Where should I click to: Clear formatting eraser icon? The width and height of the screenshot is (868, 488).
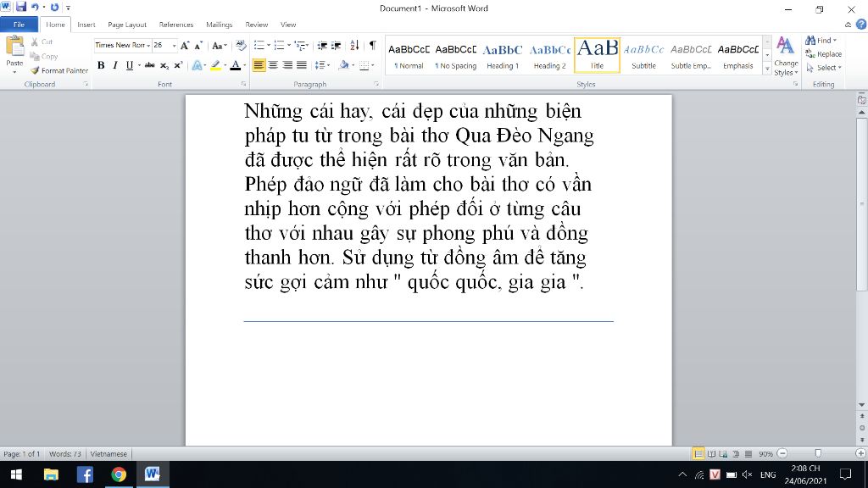(241, 46)
